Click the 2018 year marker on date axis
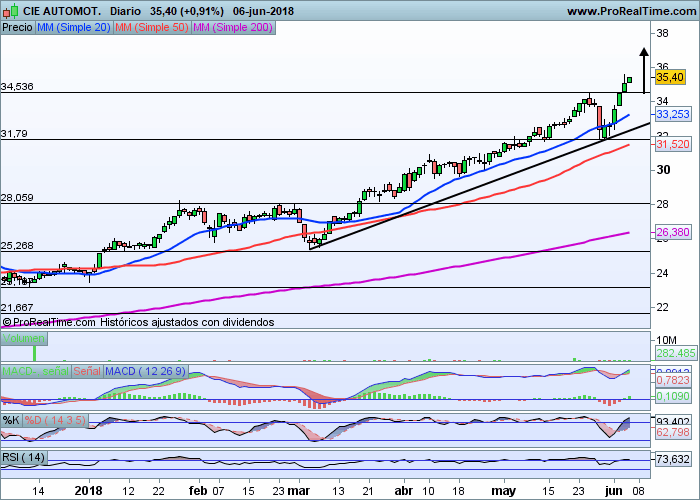Viewport: 700px width, 500px height. coord(88,491)
